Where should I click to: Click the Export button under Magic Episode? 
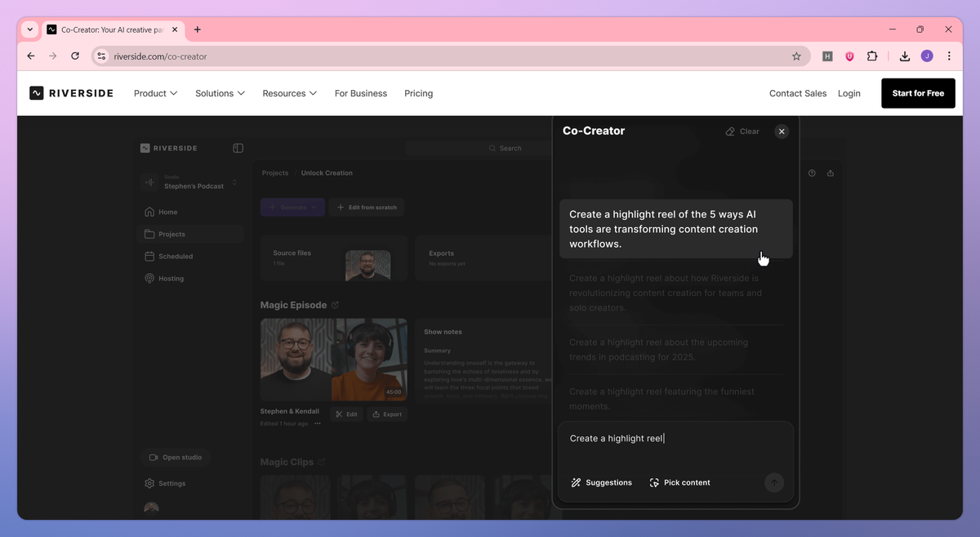click(387, 414)
